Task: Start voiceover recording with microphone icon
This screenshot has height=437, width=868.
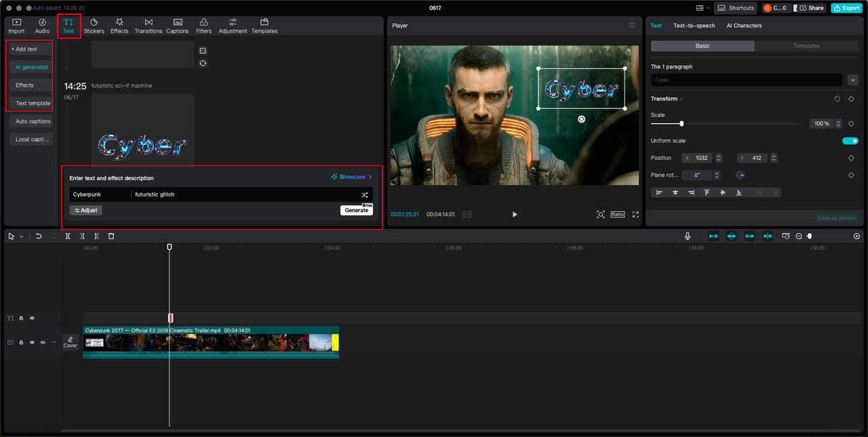Action: tap(688, 236)
